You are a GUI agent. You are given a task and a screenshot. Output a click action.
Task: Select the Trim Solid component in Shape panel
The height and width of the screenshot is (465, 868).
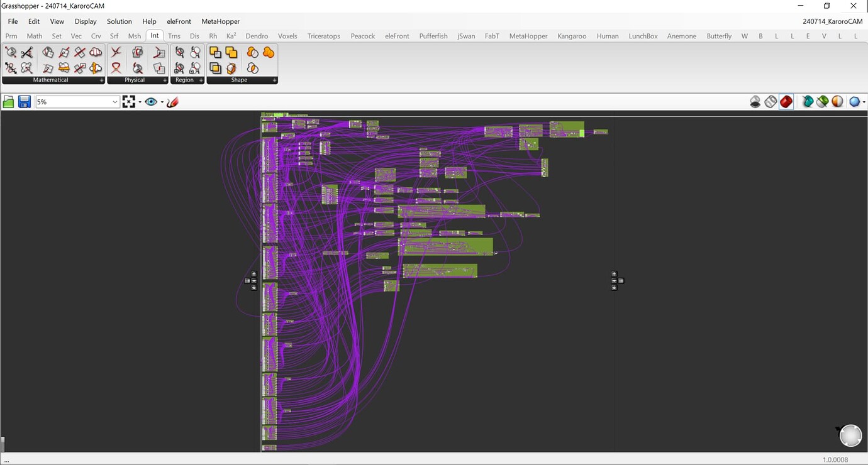coord(231,68)
